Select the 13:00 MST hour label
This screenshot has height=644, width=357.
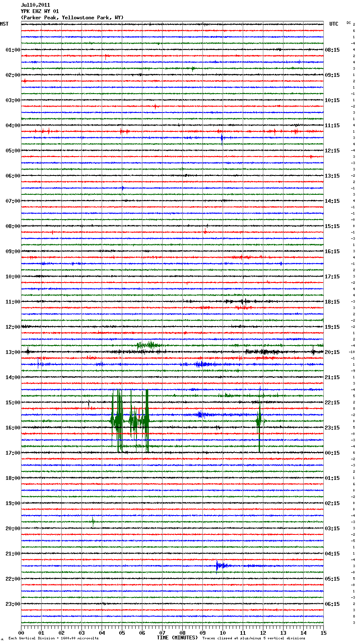pos(13,352)
